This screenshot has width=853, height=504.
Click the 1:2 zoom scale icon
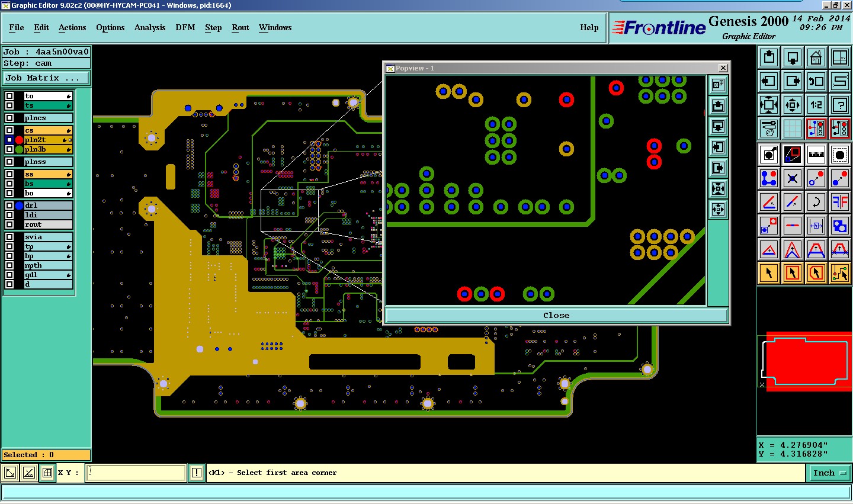point(816,105)
